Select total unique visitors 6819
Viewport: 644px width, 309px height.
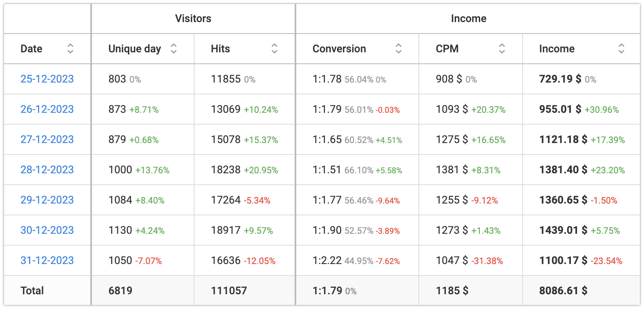click(121, 291)
